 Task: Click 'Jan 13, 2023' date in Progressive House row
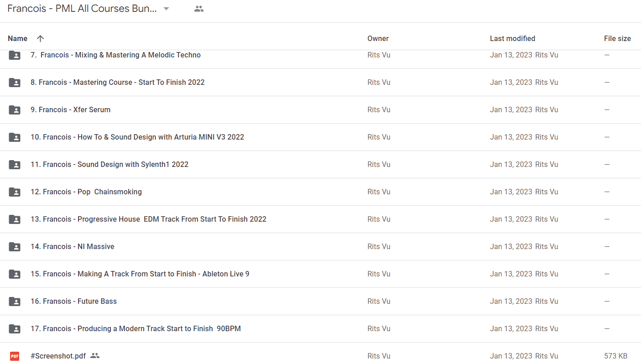point(511,219)
